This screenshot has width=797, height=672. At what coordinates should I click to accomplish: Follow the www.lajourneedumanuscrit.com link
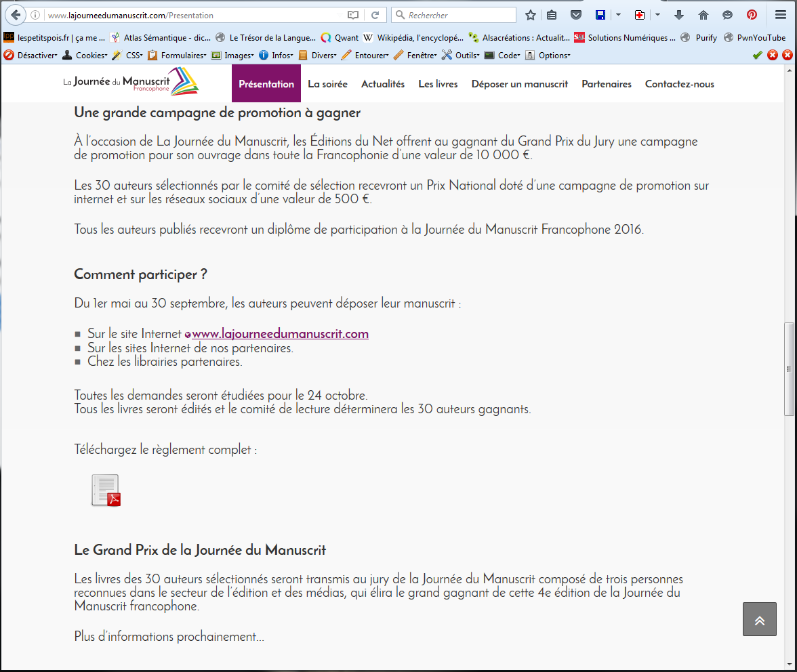click(x=280, y=334)
